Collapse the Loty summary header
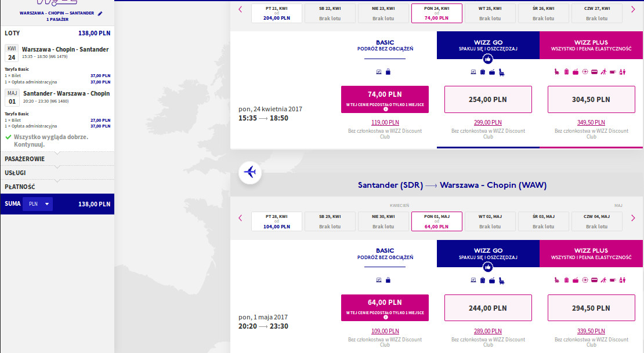 (x=57, y=33)
